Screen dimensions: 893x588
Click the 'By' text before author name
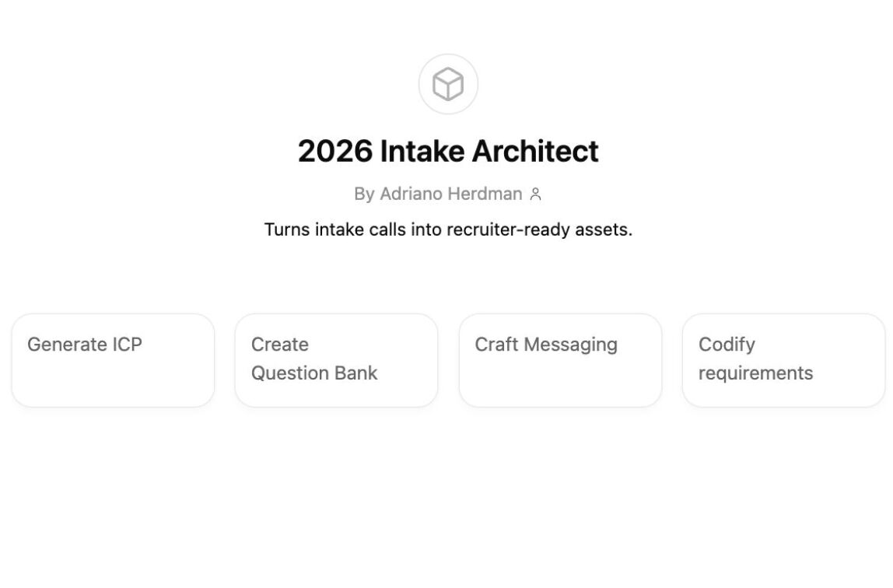364,194
